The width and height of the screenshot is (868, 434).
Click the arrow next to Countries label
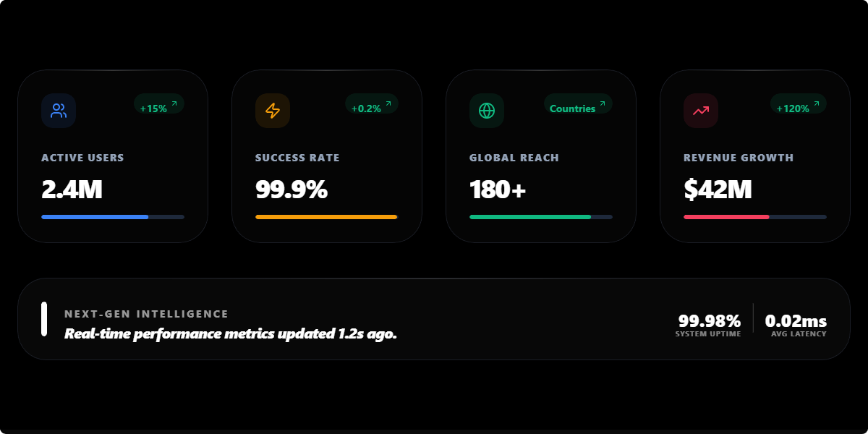603,102
